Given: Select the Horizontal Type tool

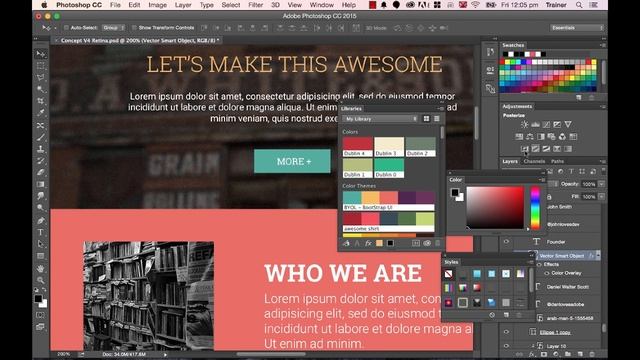Looking at the screenshot, I should pos(40,233).
